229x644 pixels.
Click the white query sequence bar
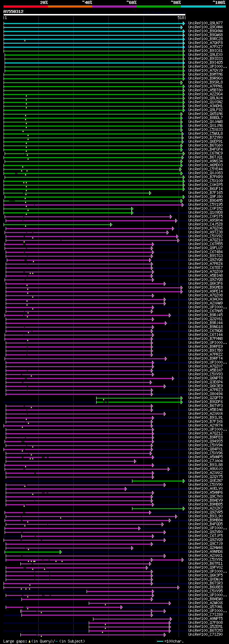[x=94, y=15]
